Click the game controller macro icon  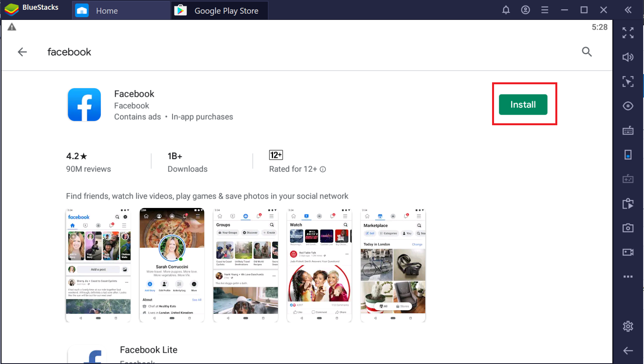pos(628,179)
